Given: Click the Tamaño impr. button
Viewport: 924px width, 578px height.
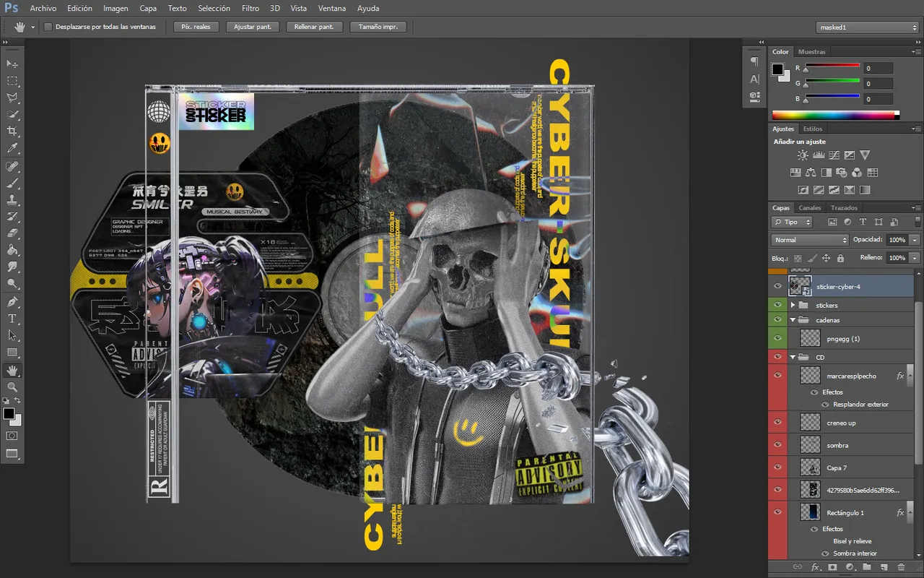Looking at the screenshot, I should (378, 27).
